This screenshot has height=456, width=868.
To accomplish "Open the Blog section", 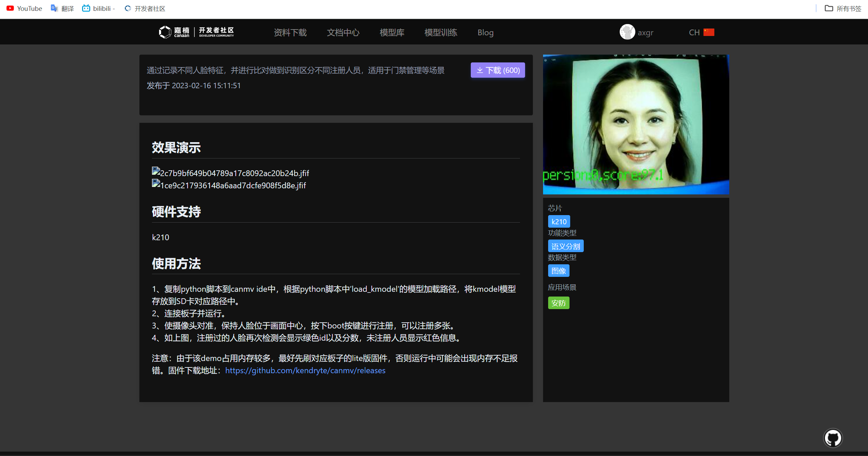I will coord(485,32).
